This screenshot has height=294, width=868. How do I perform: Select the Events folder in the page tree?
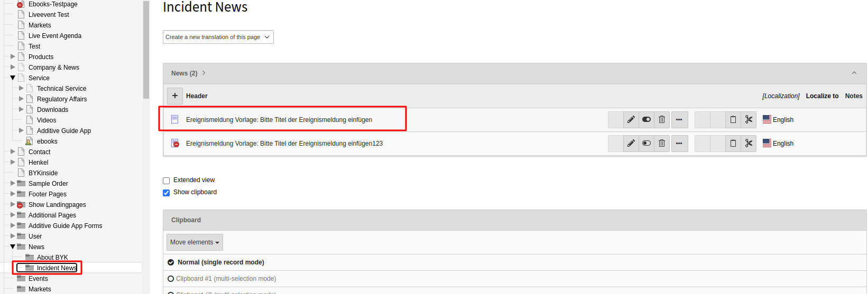pos(38,279)
